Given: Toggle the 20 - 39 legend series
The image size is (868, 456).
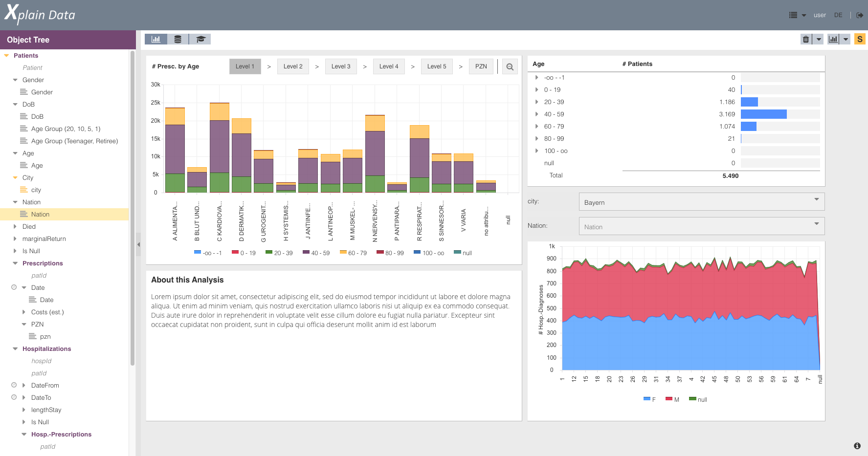Looking at the screenshot, I should tap(279, 253).
